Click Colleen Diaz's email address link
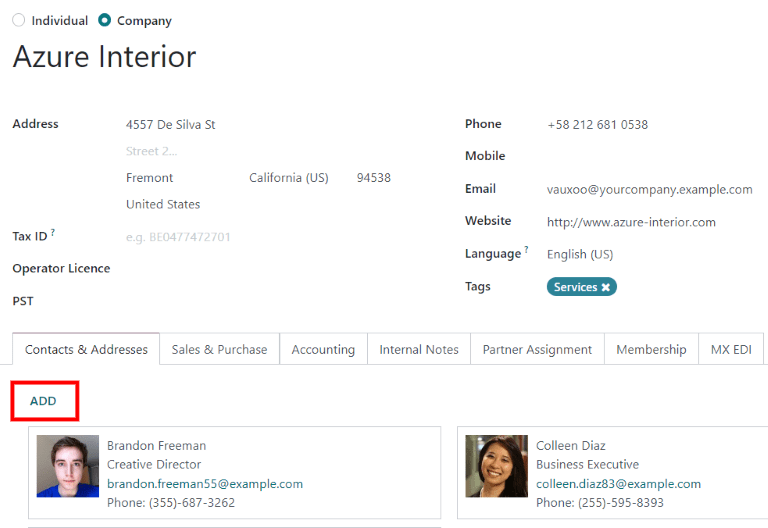This screenshot has width=768, height=528. pos(618,484)
